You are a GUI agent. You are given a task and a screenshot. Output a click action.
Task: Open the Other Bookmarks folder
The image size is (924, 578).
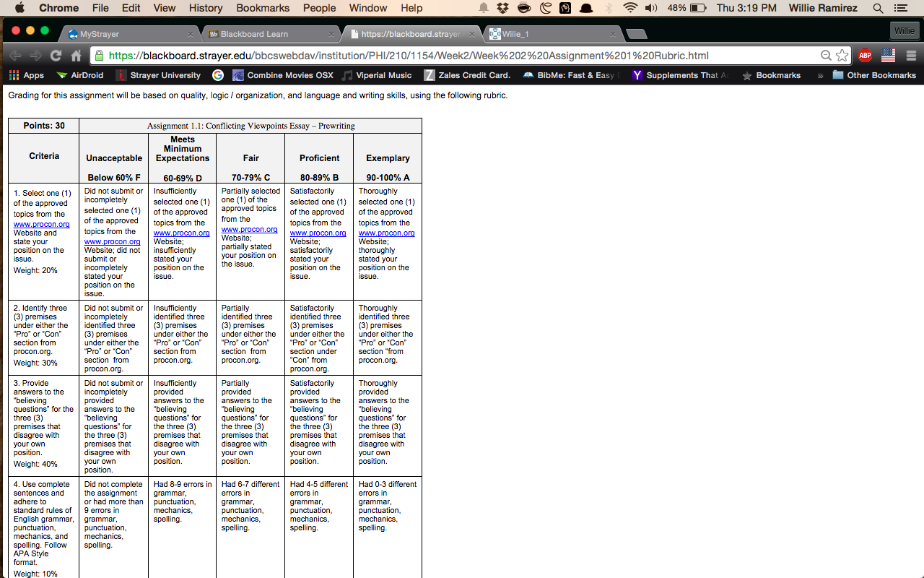pos(874,75)
